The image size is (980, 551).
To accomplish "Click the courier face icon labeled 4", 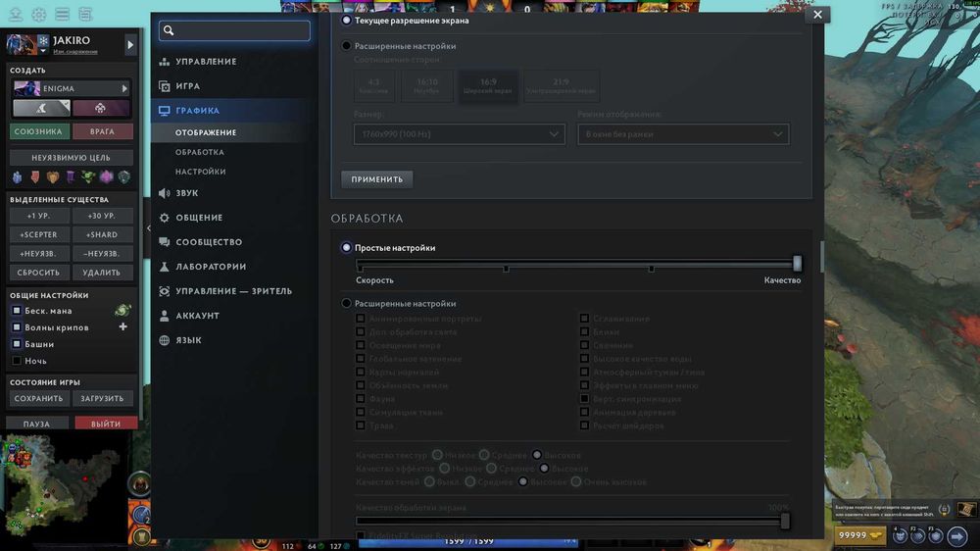I will coord(900,536).
